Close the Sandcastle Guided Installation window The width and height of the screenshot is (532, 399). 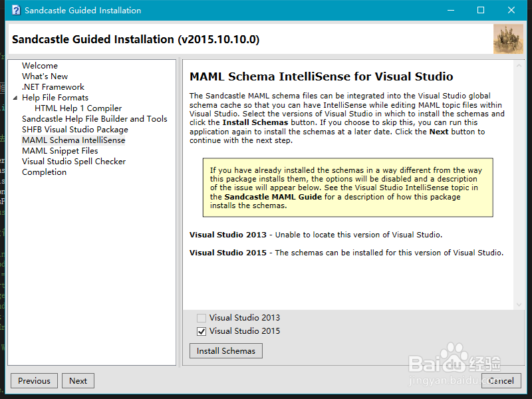[x=511, y=10]
